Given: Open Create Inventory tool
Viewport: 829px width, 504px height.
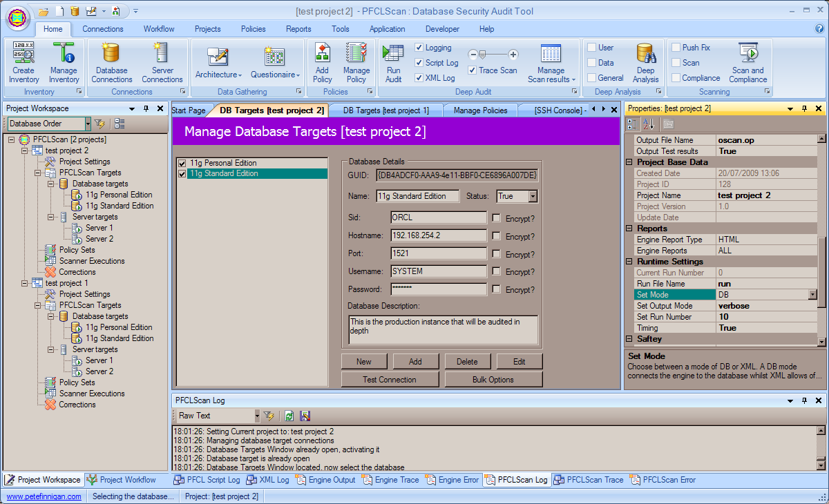Looking at the screenshot, I should point(23,62).
